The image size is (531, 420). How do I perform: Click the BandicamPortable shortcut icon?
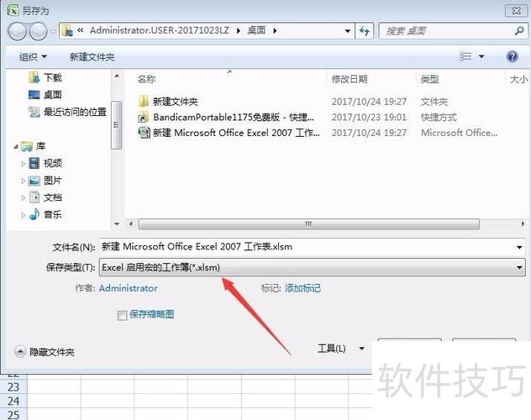pos(144,117)
